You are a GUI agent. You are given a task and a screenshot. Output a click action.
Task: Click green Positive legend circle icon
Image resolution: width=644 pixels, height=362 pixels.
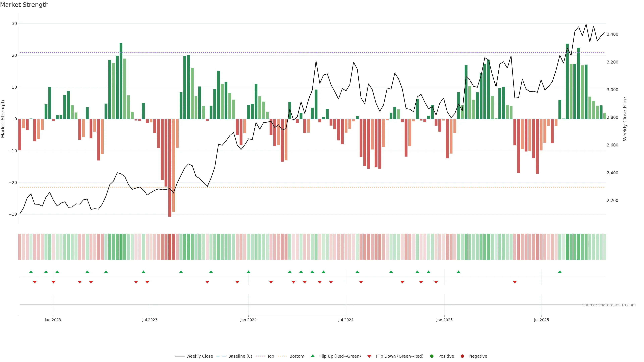click(x=432, y=356)
